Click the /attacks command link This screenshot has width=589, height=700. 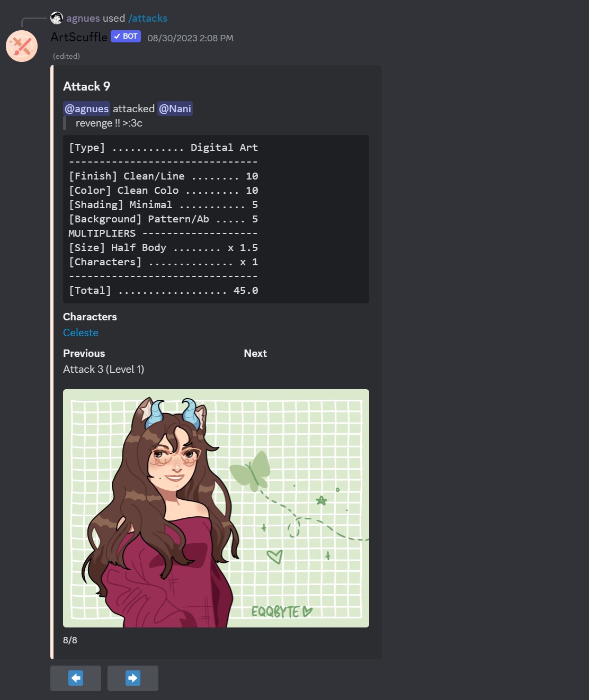coord(148,18)
